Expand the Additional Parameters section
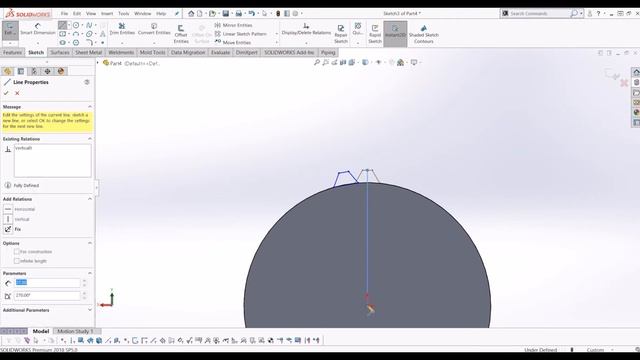This screenshot has height=360, width=640. click(x=90, y=310)
